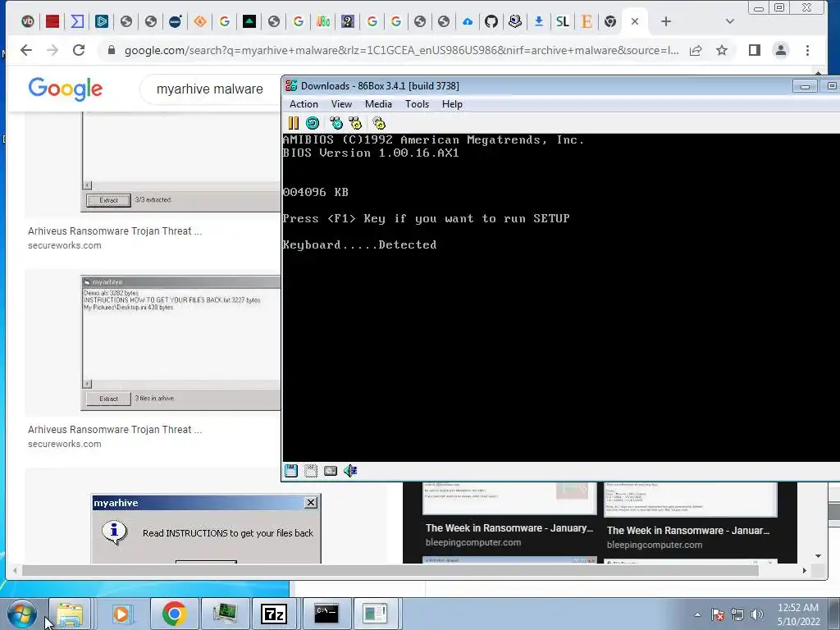Open Chrome profile avatar

781,50
